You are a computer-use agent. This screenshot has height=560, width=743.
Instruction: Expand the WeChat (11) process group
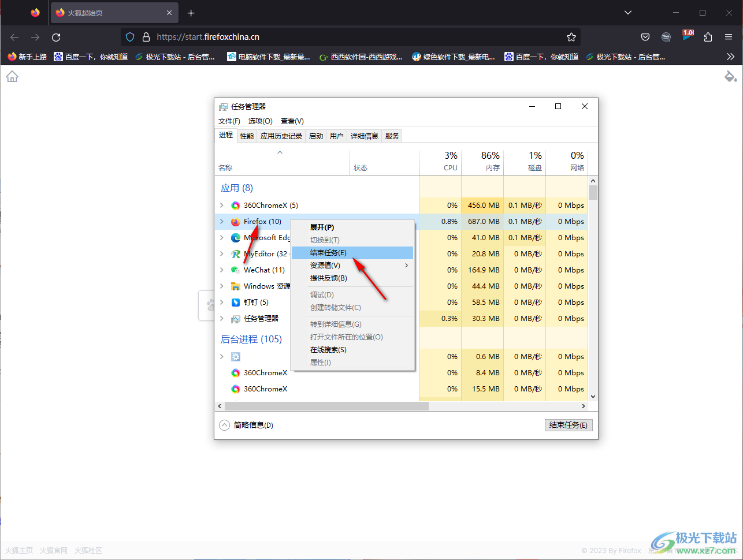point(222,270)
